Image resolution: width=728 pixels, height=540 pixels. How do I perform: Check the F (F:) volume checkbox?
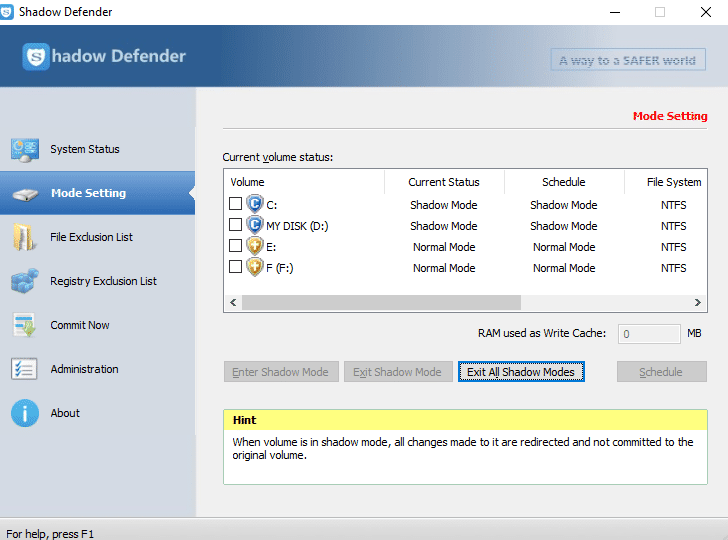(235, 267)
